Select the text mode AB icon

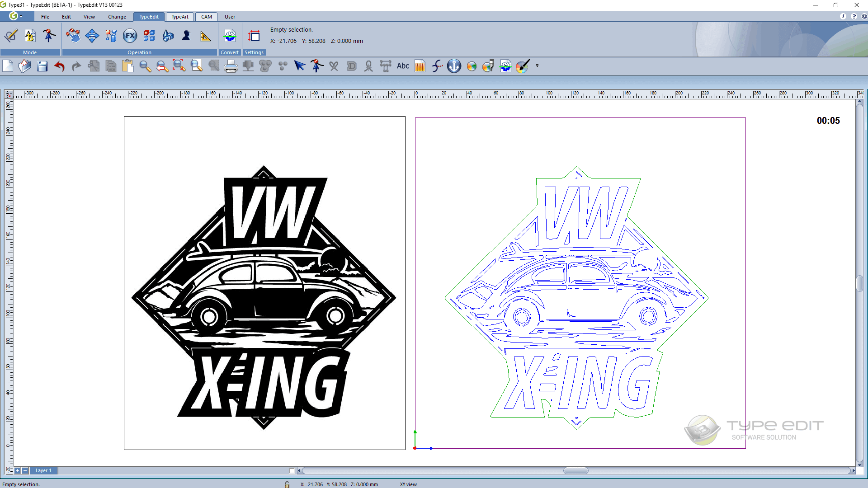30,36
